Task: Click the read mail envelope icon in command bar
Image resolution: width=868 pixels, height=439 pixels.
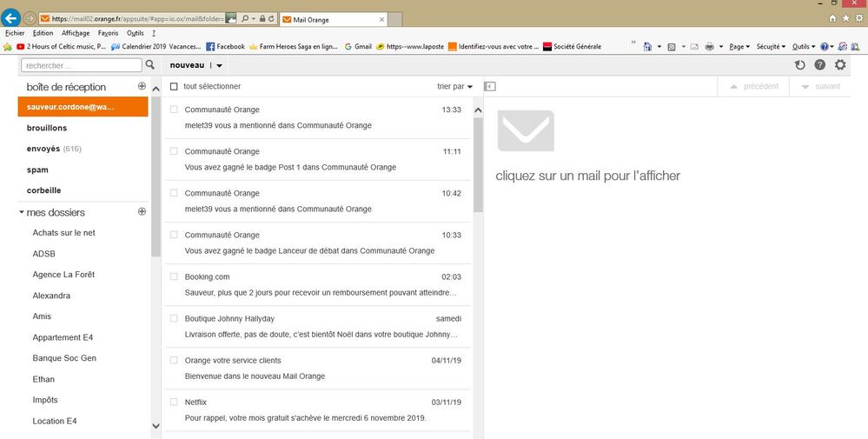Action: (694, 46)
